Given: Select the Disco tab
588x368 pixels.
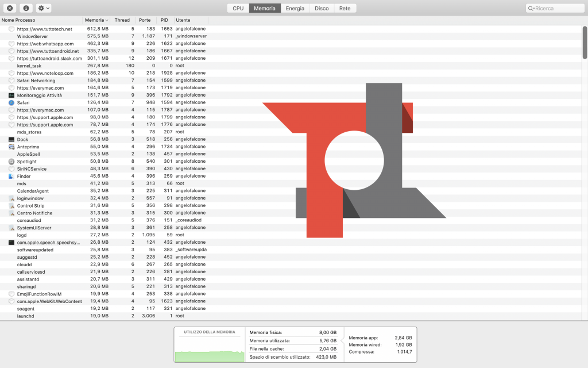Looking at the screenshot, I should (322, 9).
